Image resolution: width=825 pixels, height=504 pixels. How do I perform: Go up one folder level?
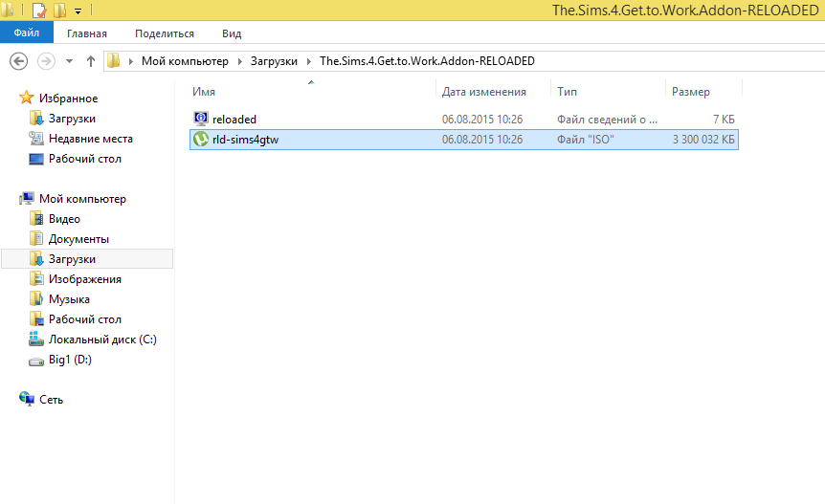coord(91,61)
